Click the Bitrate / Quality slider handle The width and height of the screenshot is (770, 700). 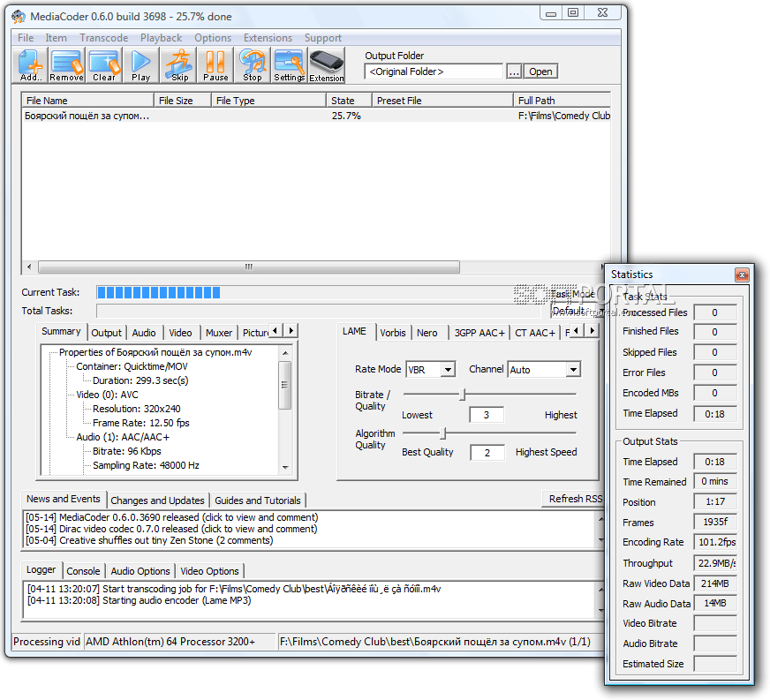[462, 395]
